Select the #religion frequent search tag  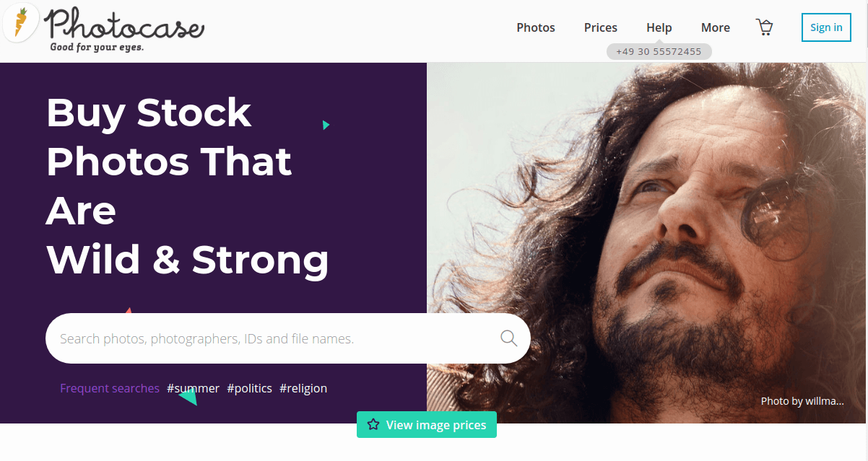pyautogui.click(x=303, y=388)
